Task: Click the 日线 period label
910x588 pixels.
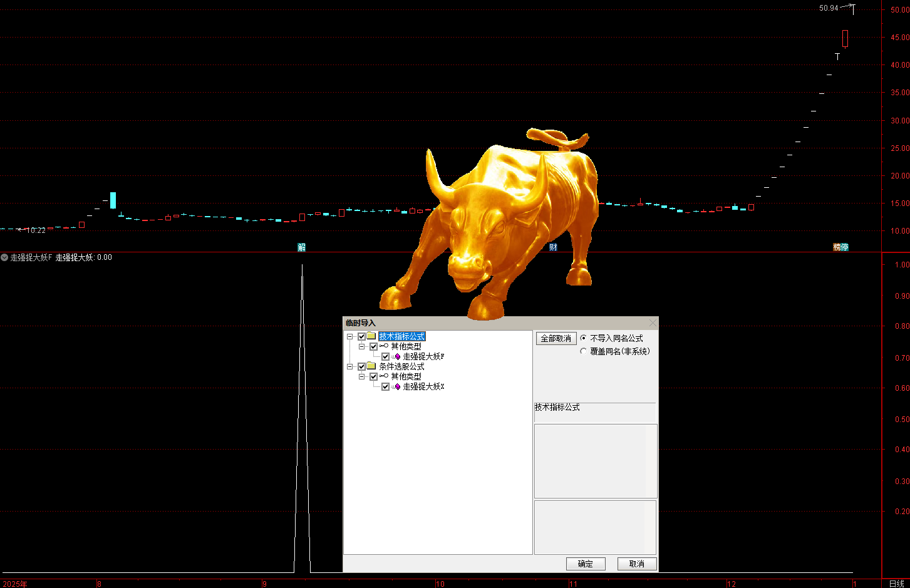Action: [x=896, y=584]
